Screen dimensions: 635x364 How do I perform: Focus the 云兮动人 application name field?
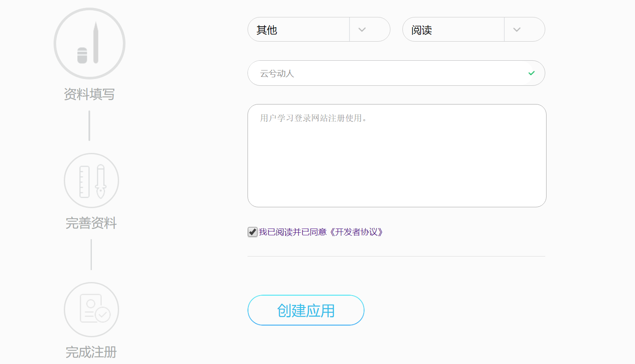[x=396, y=73]
